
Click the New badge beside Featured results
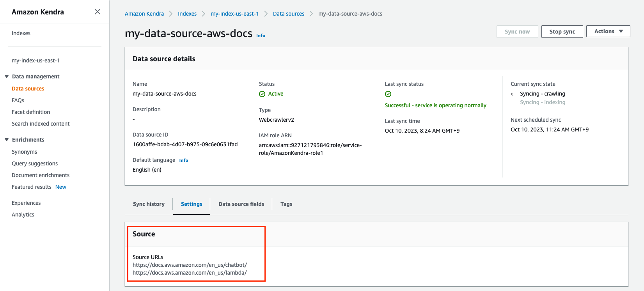point(61,187)
